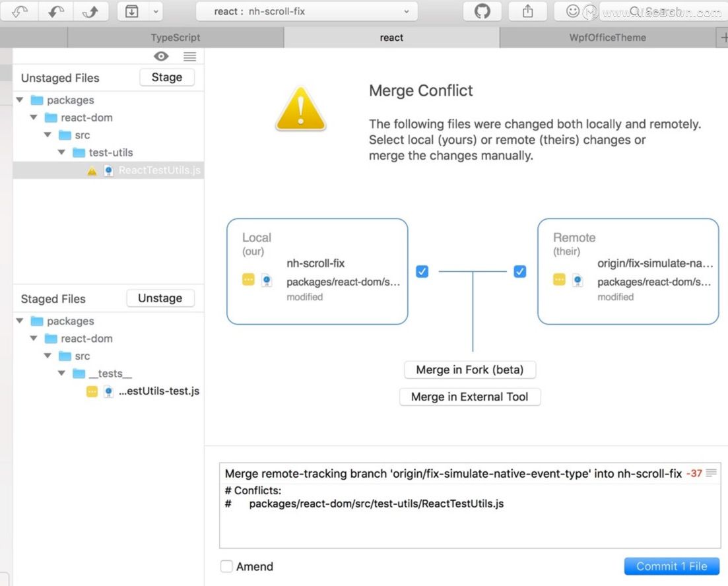728x586 pixels.
Task: Click the Unstage button
Action: pos(160,298)
